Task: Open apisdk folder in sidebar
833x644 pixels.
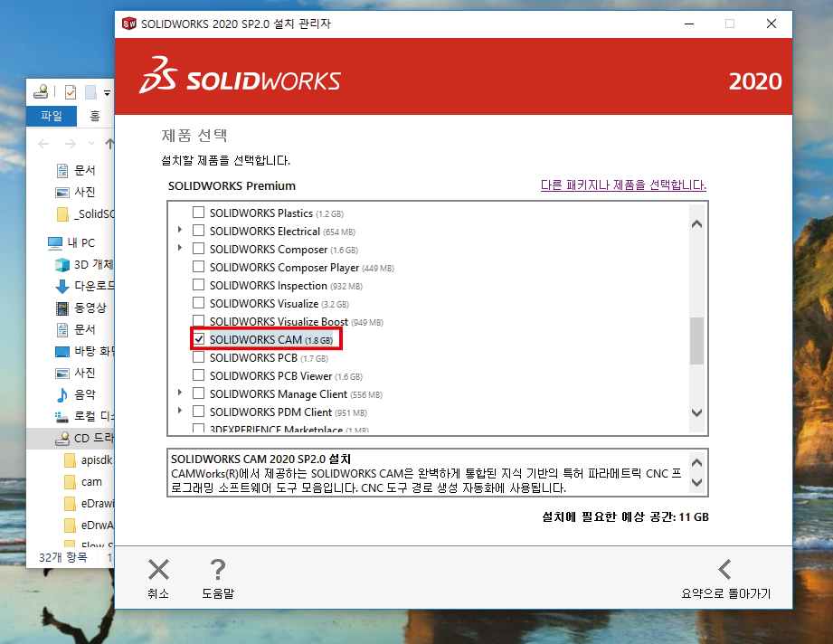Action: click(89, 459)
